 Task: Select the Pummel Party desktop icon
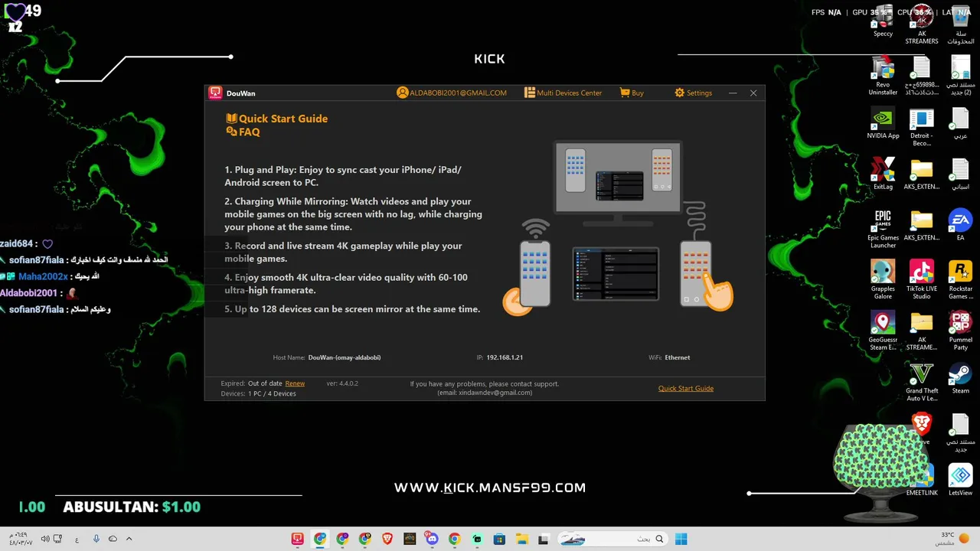[x=960, y=331]
